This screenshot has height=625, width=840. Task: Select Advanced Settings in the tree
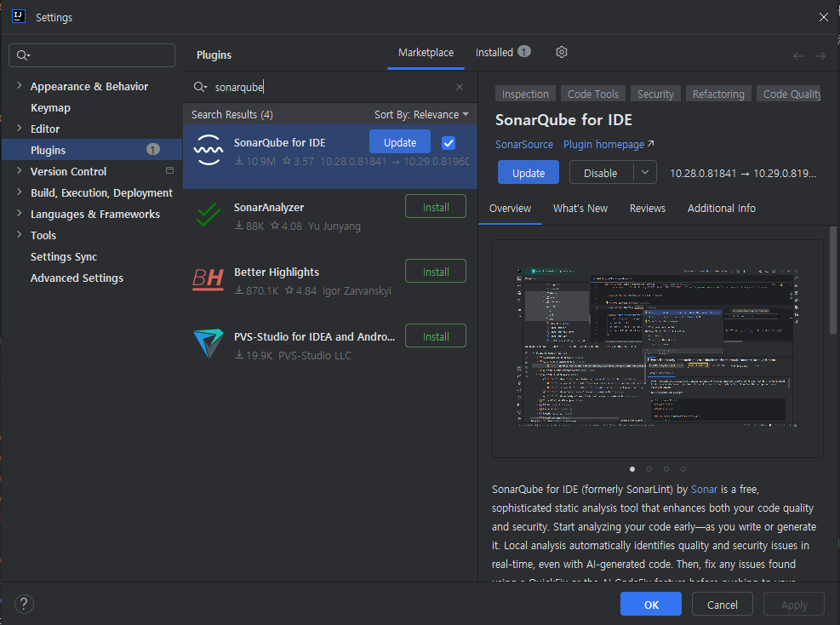click(77, 278)
